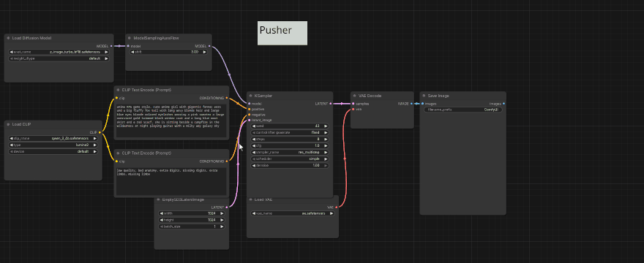
Task: Open the control after generate dropdown
Action: tap(290, 132)
